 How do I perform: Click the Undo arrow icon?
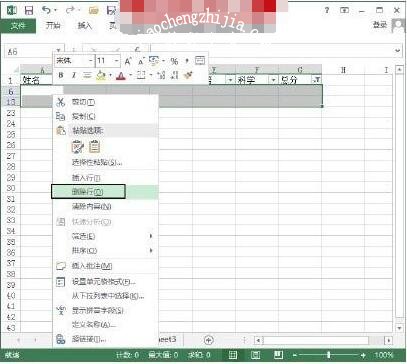pyautogui.click(x=47, y=10)
